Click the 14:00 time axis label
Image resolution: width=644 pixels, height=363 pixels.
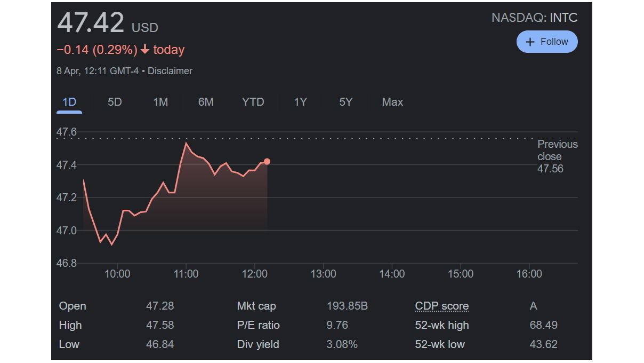(x=392, y=274)
